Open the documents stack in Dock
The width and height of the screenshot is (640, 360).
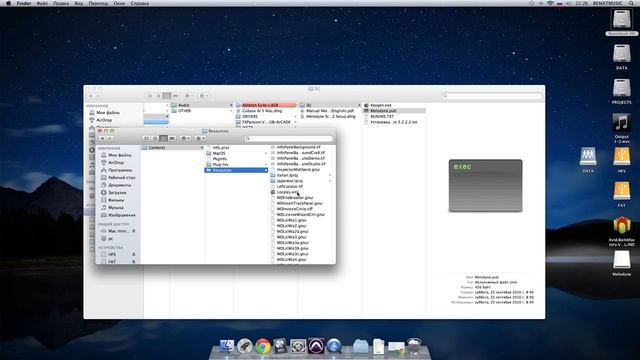[x=378, y=346]
